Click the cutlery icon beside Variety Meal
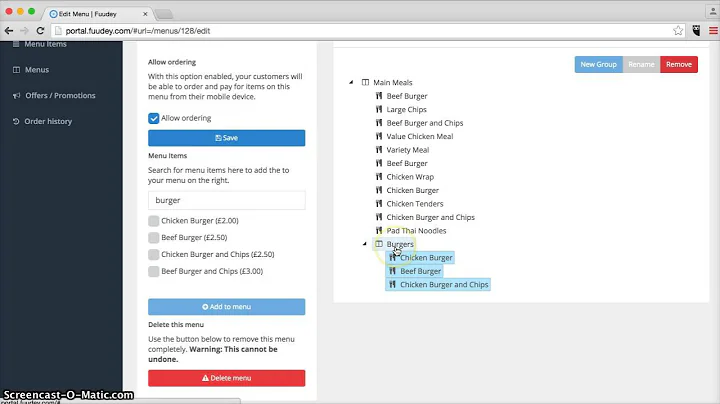Image resolution: width=720 pixels, height=404 pixels. coord(379,150)
